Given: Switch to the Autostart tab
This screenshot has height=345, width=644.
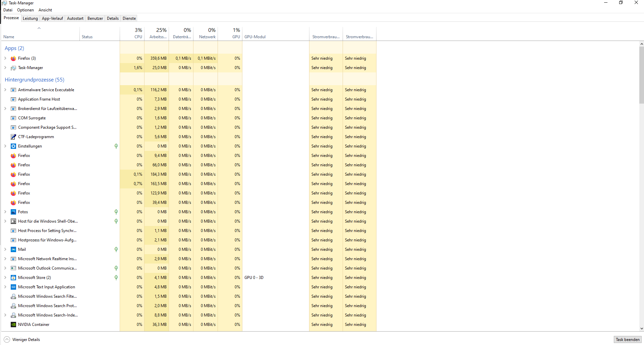Looking at the screenshot, I should click(75, 18).
